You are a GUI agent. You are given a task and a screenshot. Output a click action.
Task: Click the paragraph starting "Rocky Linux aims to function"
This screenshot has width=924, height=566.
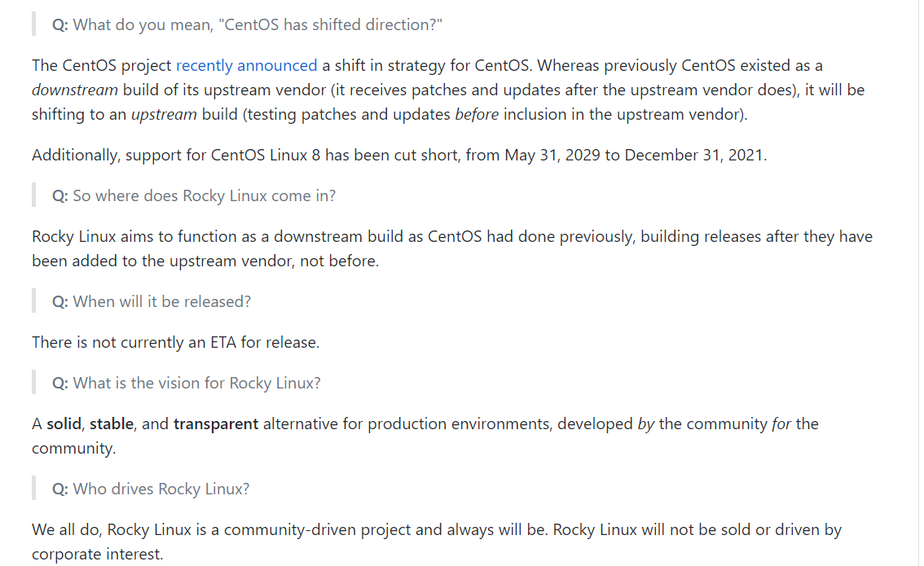tap(451, 237)
